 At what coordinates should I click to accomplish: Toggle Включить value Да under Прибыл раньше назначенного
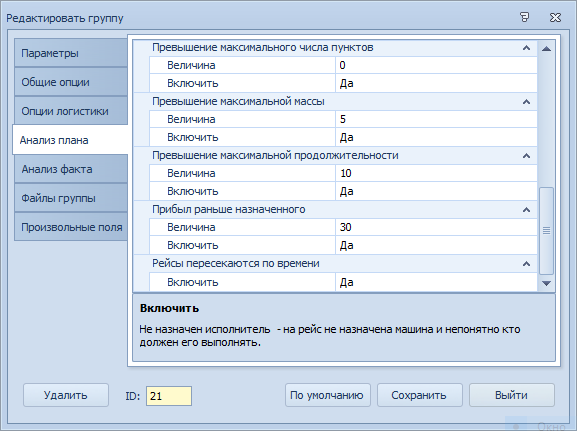tap(436, 245)
